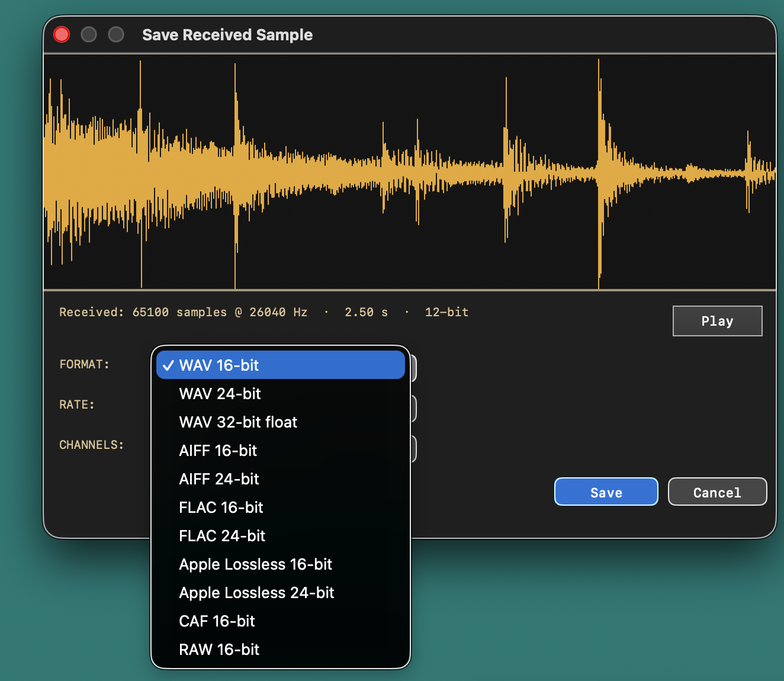The height and width of the screenshot is (681, 784).
Task: Click the FORMAT: label
Action: [84, 364]
